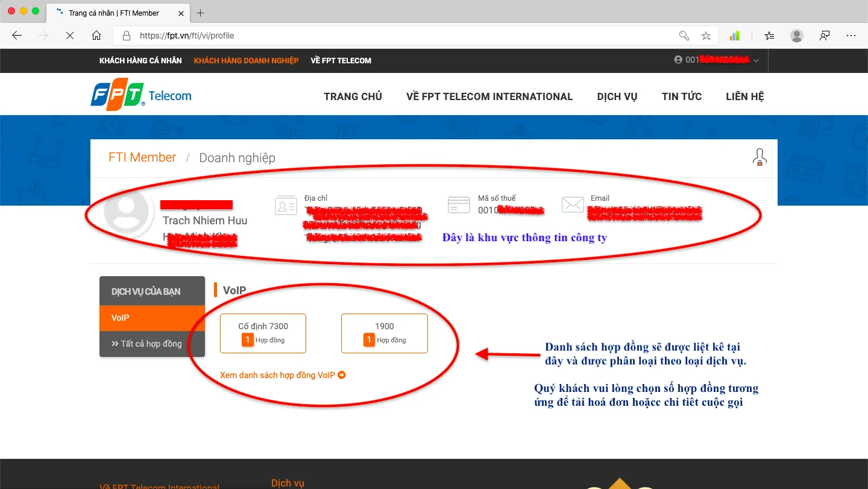Click the browser profile avatar icon
The height and width of the screenshot is (489, 868).
pos(797,36)
